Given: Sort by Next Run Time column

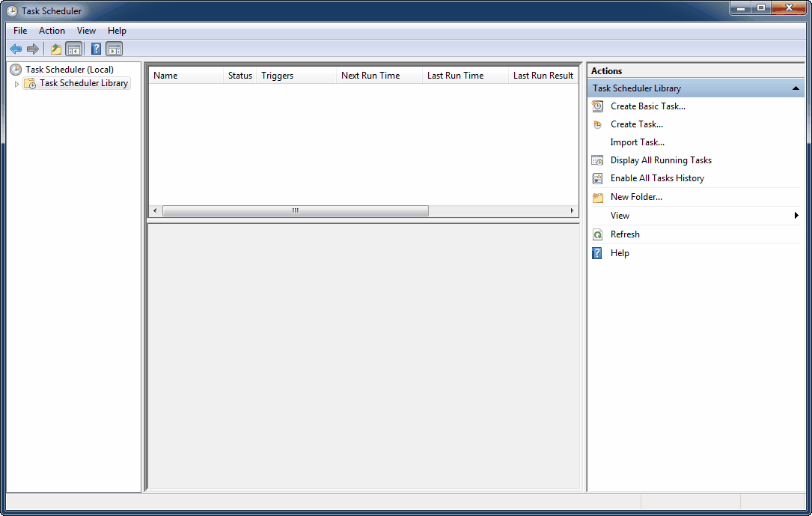Looking at the screenshot, I should [x=379, y=76].
